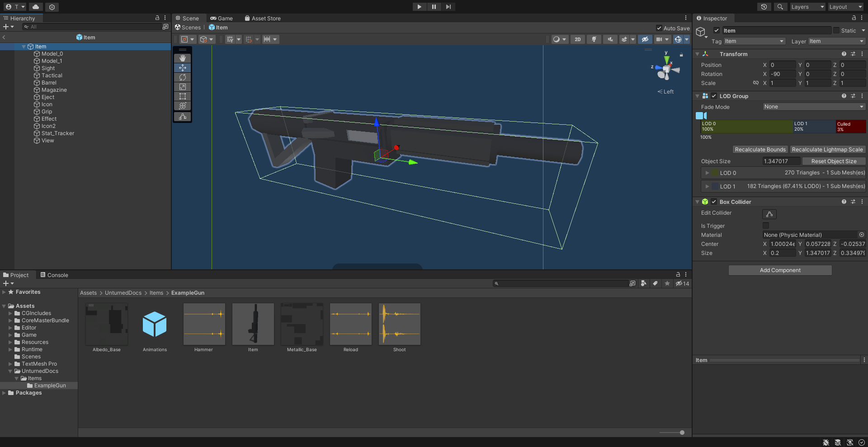The image size is (868, 447).
Task: Toggle the Is Trigger checkbox
Action: [765, 226]
